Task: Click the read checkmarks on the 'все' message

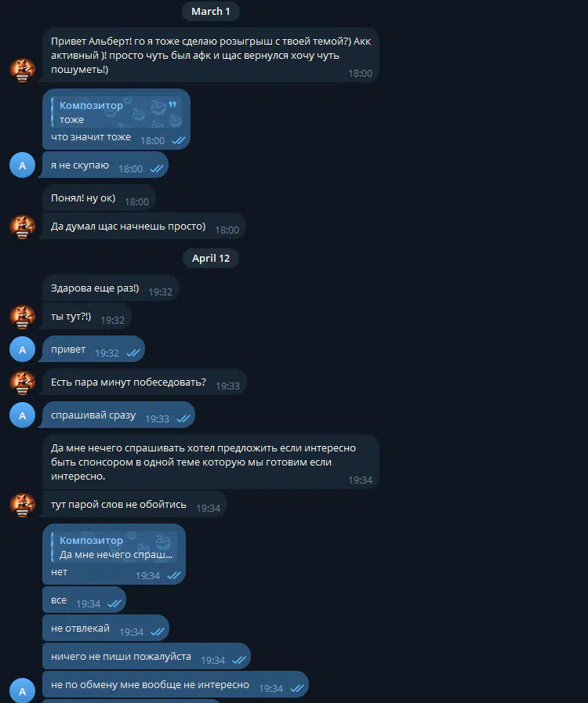Action: click(x=114, y=603)
